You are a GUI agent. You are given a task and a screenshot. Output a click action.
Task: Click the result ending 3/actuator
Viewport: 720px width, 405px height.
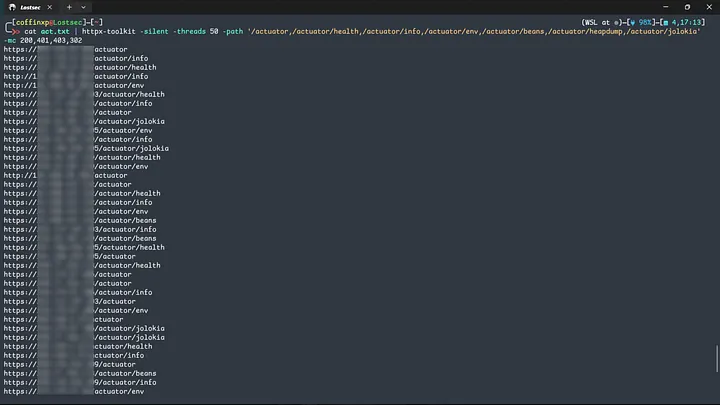(69, 301)
